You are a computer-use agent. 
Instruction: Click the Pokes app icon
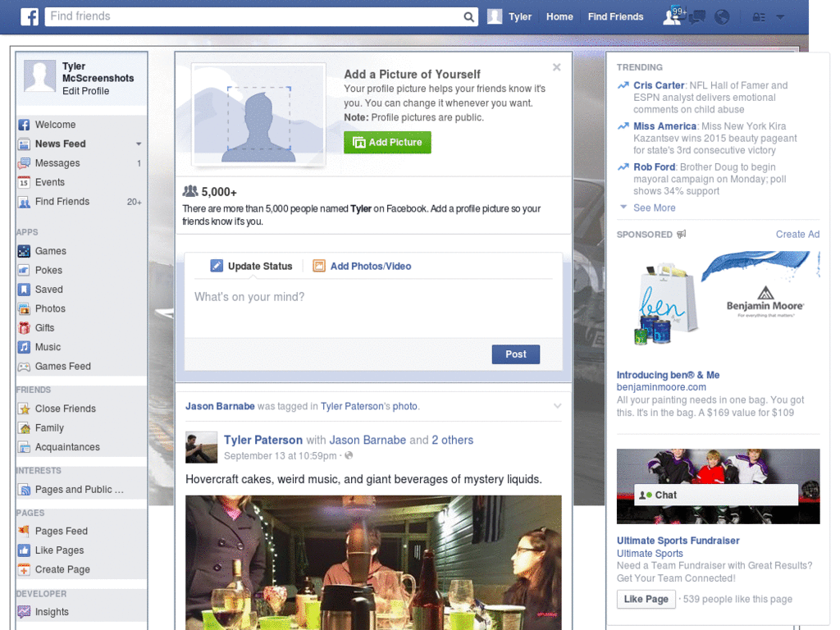[24, 270]
